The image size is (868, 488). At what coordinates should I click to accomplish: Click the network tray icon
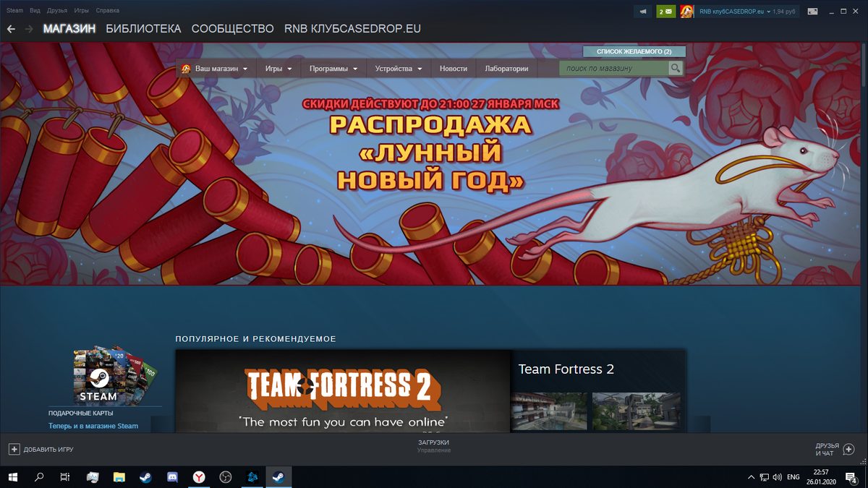pos(764,477)
